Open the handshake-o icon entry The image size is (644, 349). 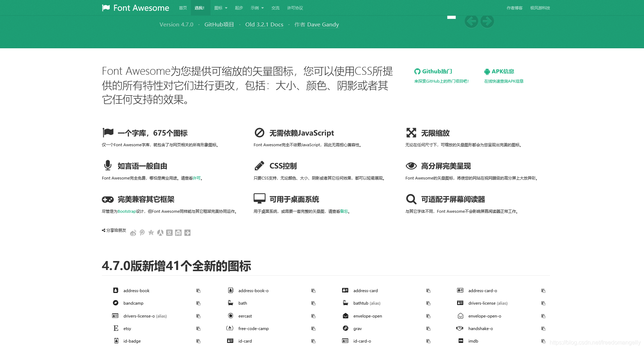(x=475, y=329)
